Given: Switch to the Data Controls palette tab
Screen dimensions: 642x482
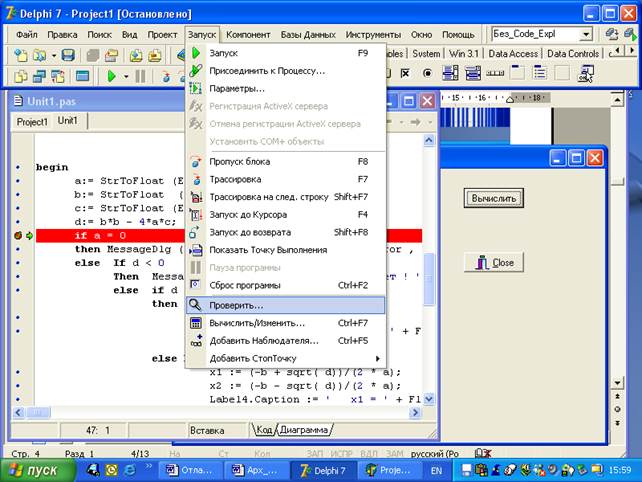Looking at the screenshot, I should (x=573, y=54).
